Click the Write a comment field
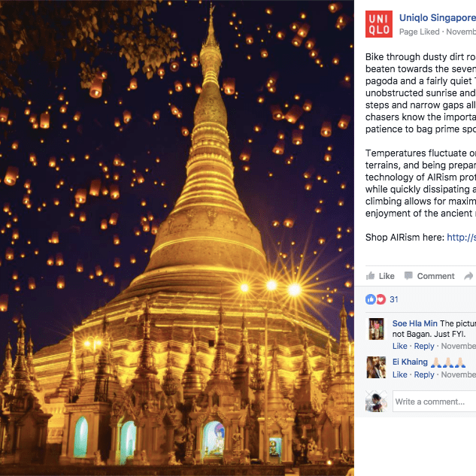The width and height of the screenshot is (476, 476). 435,402
